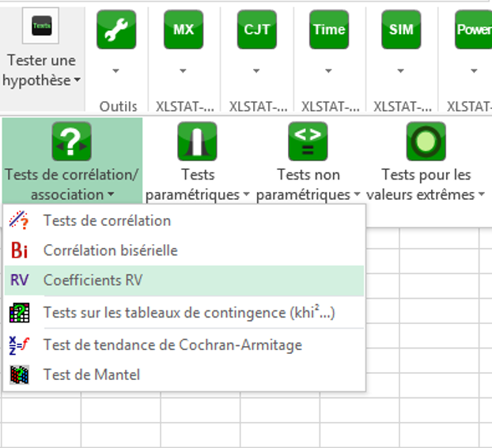Click the XLSTAT-... label under Time
492x448 pixels.
click(x=331, y=107)
